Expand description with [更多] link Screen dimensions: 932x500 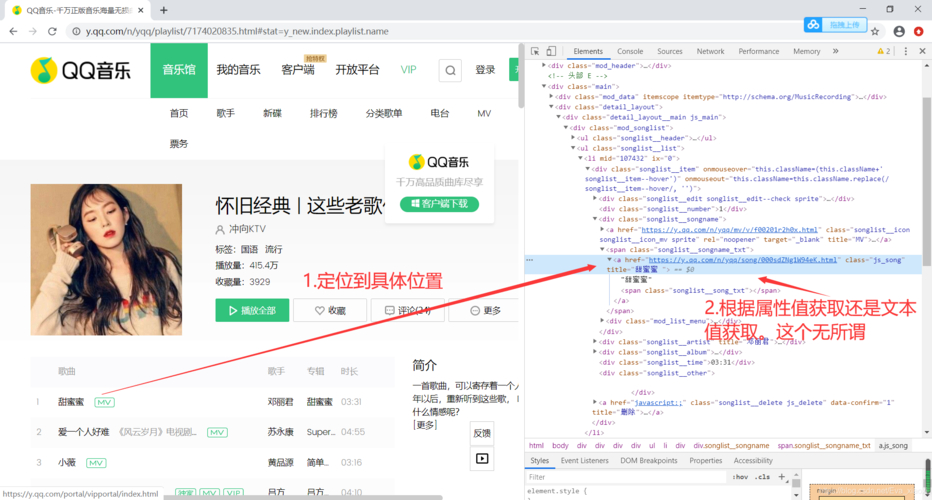tap(425, 424)
